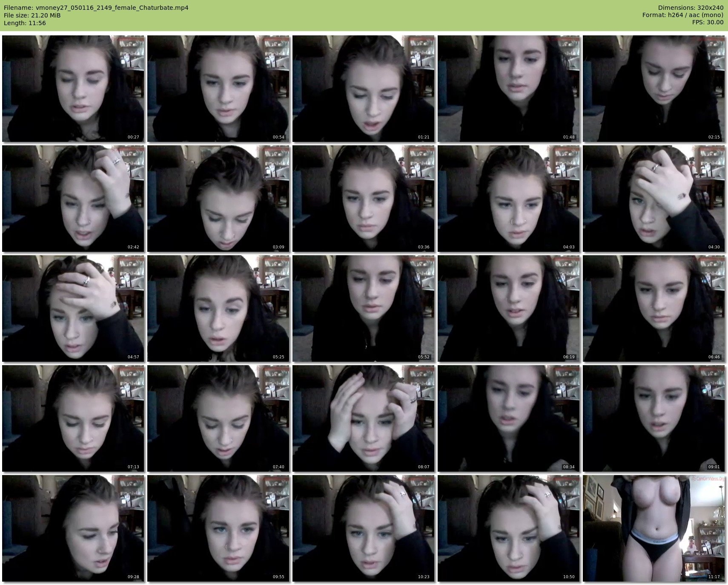This screenshot has width=728, height=585.
Task: Click the File size 21.20 MiB line
Action: click(32, 15)
